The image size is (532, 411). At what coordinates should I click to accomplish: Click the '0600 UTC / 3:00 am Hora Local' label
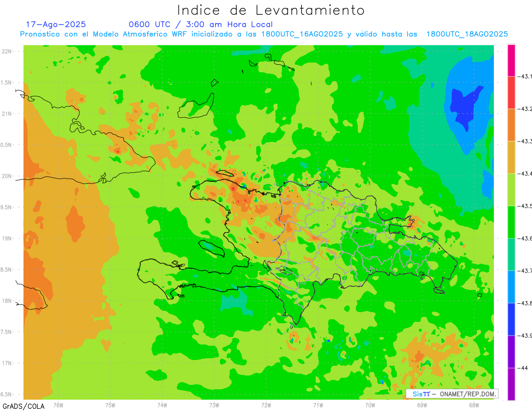coord(200,24)
